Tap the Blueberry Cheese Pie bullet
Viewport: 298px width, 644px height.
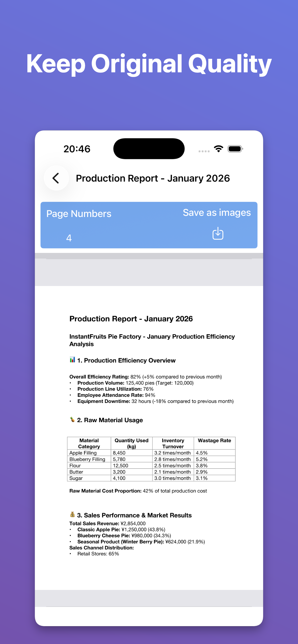124,536
